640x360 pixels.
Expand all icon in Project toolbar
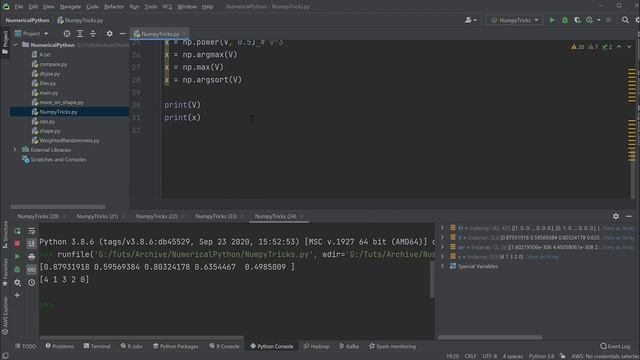tap(80, 34)
